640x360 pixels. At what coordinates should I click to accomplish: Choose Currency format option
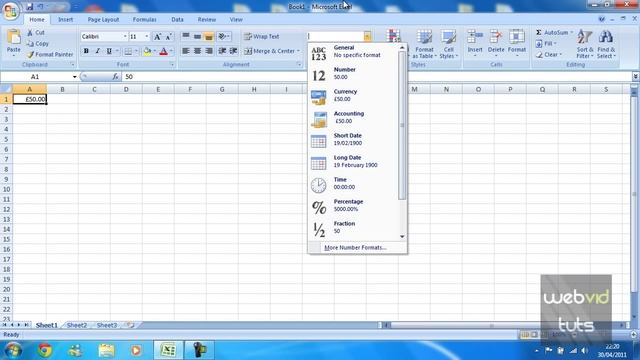[353, 97]
